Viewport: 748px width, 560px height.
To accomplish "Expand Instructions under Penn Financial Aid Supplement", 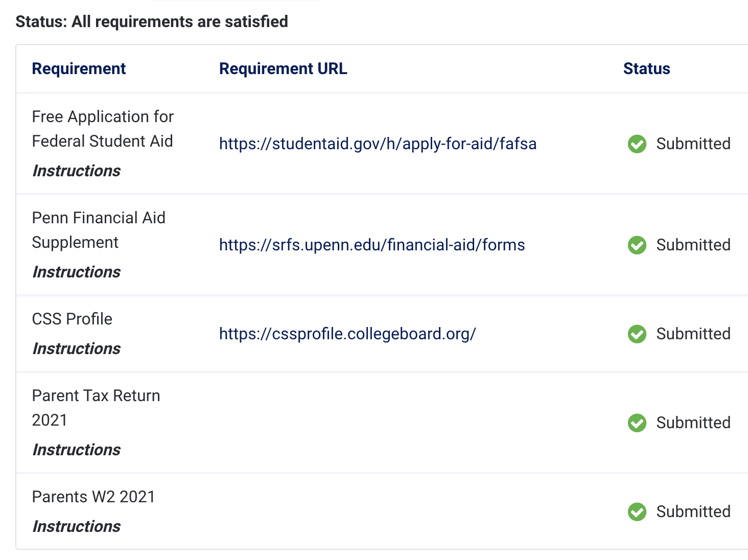I will pos(77,272).
